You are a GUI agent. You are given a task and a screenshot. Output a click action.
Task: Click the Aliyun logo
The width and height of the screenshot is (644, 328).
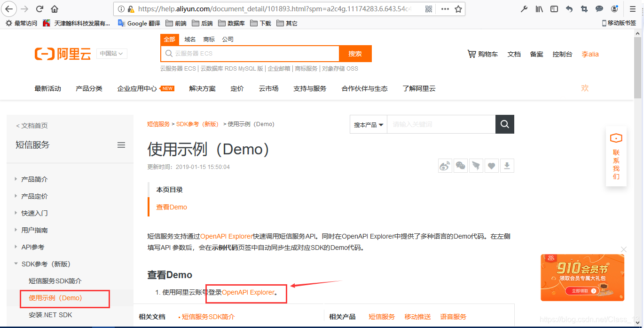63,54
